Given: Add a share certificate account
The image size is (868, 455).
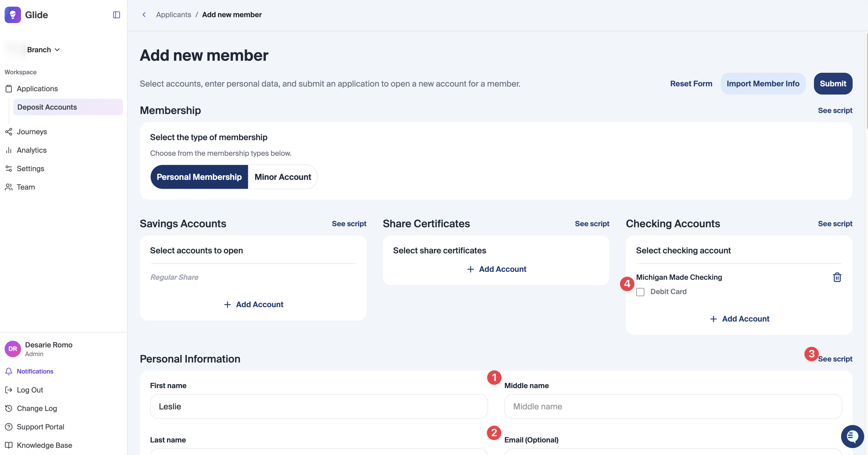Looking at the screenshot, I should [x=496, y=269].
